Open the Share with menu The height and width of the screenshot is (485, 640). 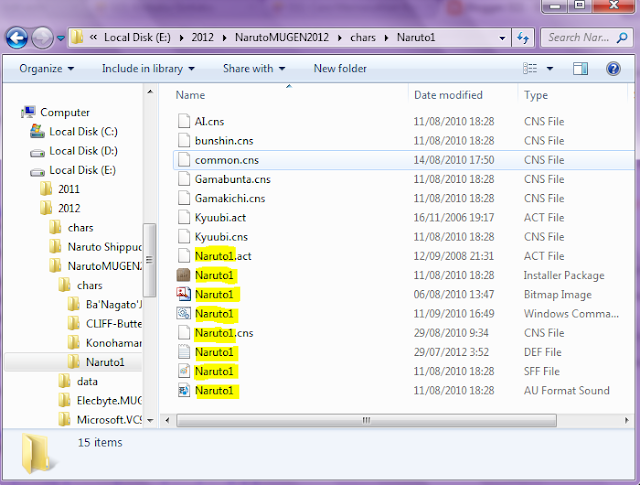click(253, 69)
